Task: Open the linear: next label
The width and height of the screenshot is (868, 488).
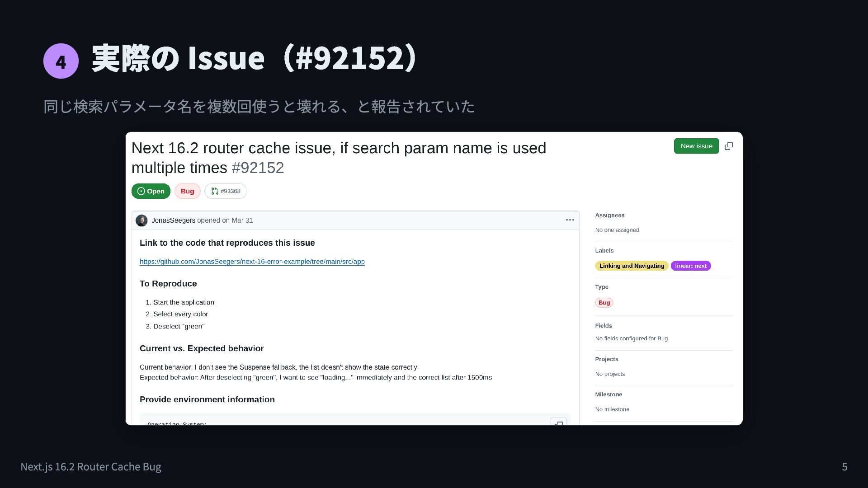Action: 691,266
